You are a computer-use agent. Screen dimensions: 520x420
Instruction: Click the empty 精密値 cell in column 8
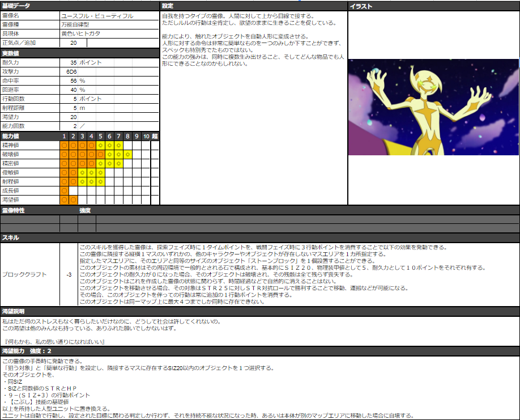tap(127, 163)
